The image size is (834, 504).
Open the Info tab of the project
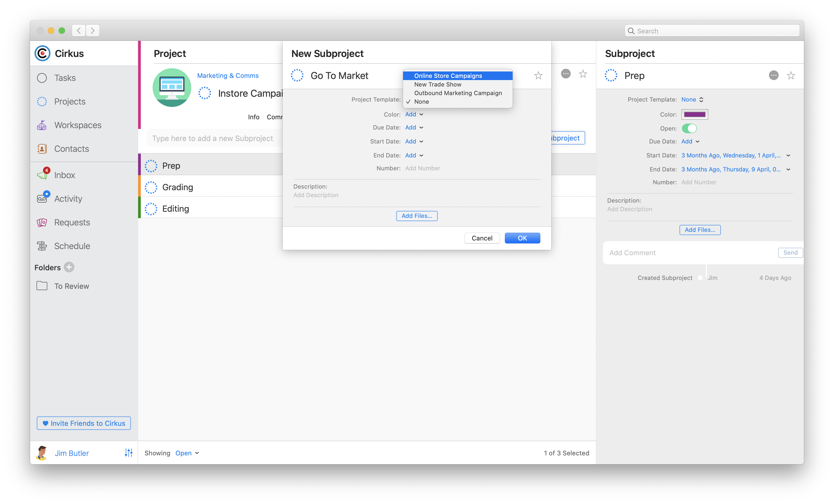tap(254, 117)
